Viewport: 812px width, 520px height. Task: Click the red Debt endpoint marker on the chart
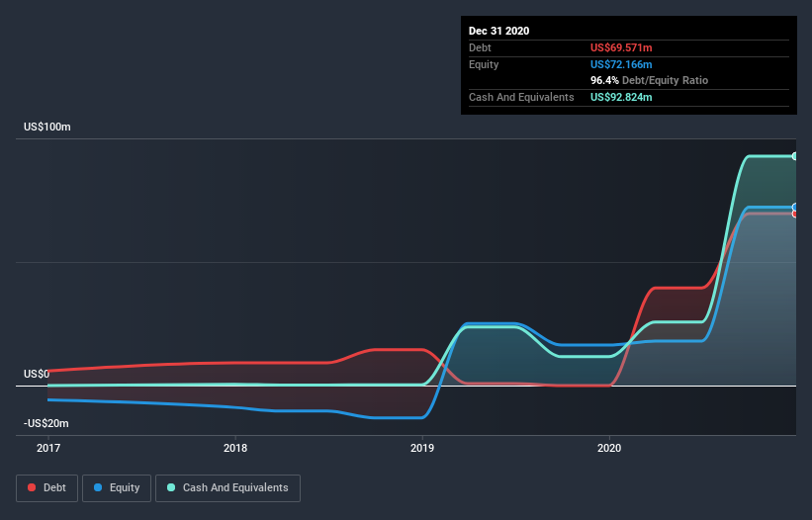(794, 214)
